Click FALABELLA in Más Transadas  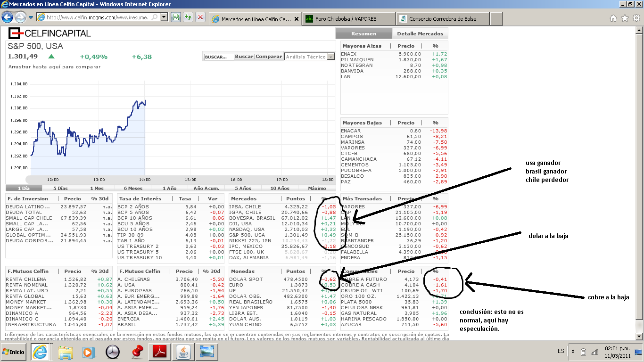point(355,252)
